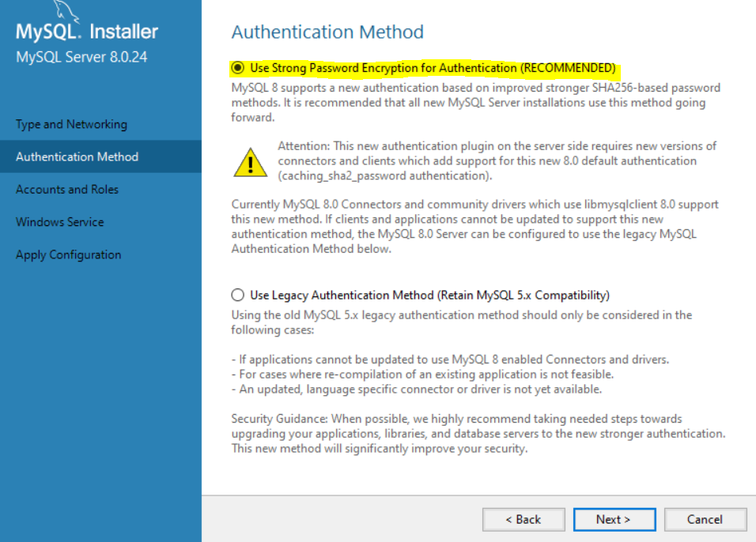The width and height of the screenshot is (756, 542).
Task: Click the 'Security Guidance' paragraph
Action: (x=478, y=434)
